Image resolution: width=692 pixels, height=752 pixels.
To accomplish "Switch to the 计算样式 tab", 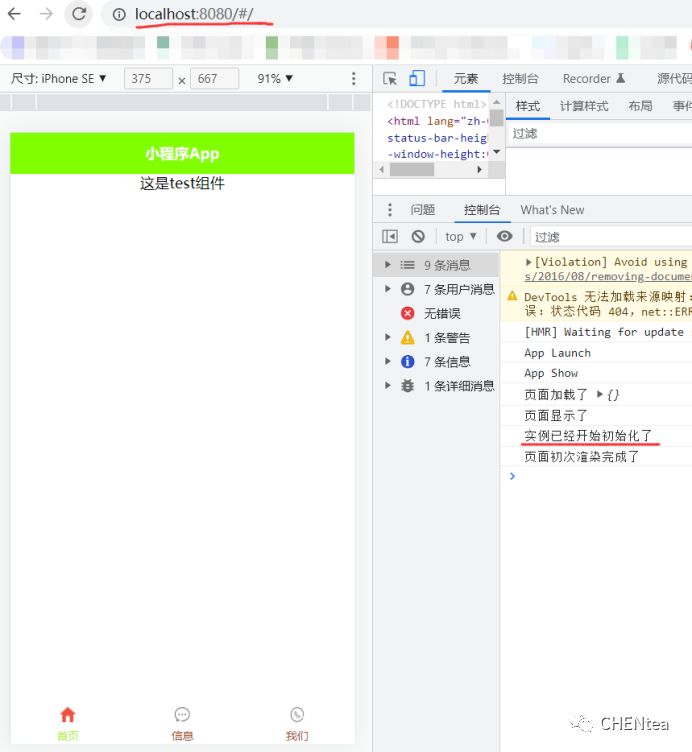I will tap(584, 106).
